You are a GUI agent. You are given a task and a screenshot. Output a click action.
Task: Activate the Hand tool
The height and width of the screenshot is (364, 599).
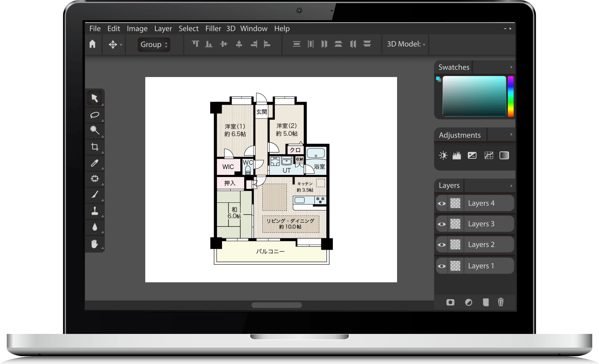point(95,244)
